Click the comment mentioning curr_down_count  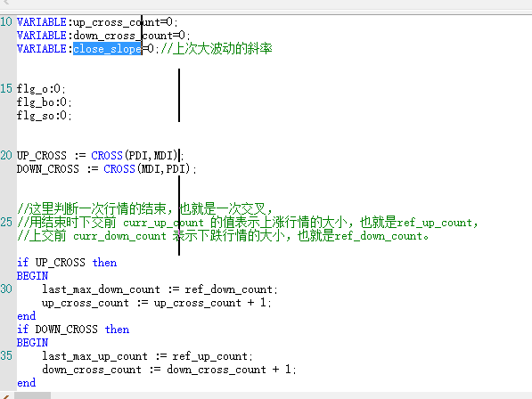[x=224, y=236]
